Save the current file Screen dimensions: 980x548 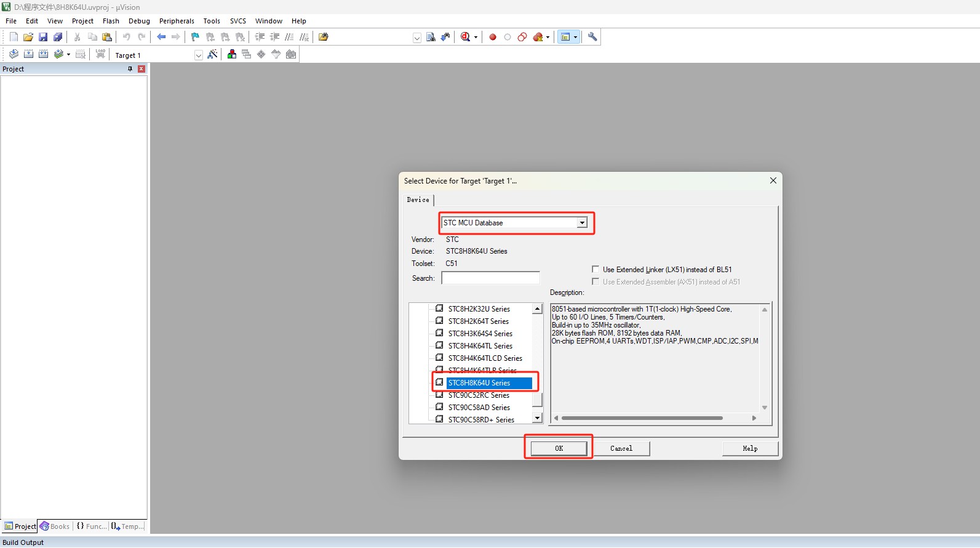point(43,37)
